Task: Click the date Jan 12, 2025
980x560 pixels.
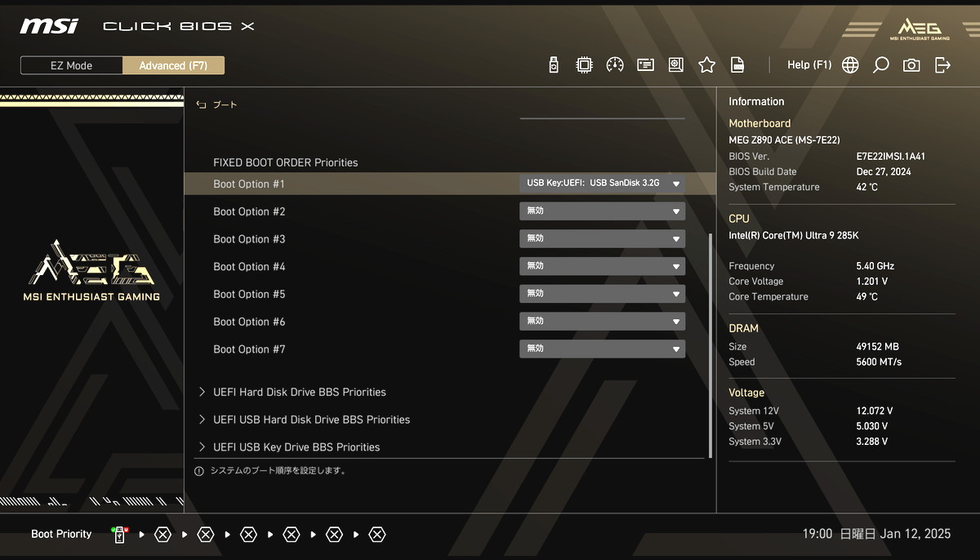Action: (915, 534)
